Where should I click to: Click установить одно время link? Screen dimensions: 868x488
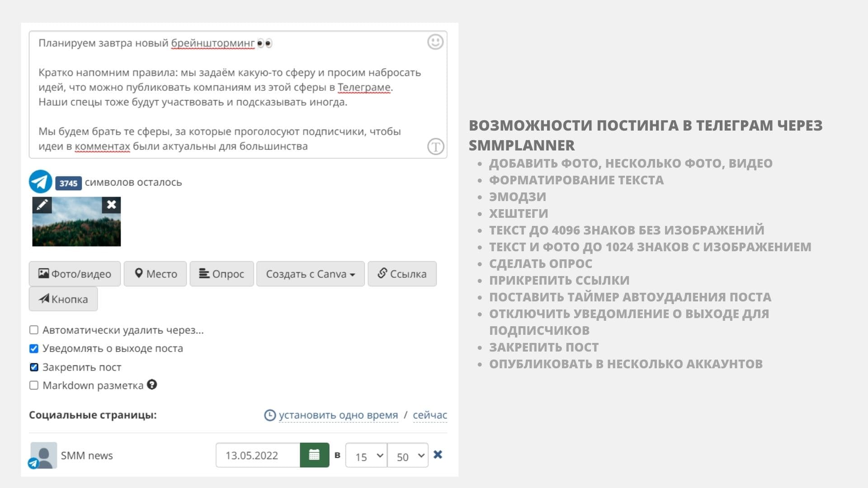pos(338,415)
